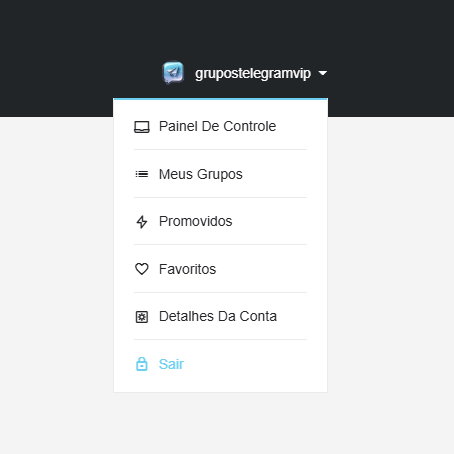Click the lightning bolt icon for Promovidos
The height and width of the screenshot is (454, 454).
pyautogui.click(x=142, y=222)
